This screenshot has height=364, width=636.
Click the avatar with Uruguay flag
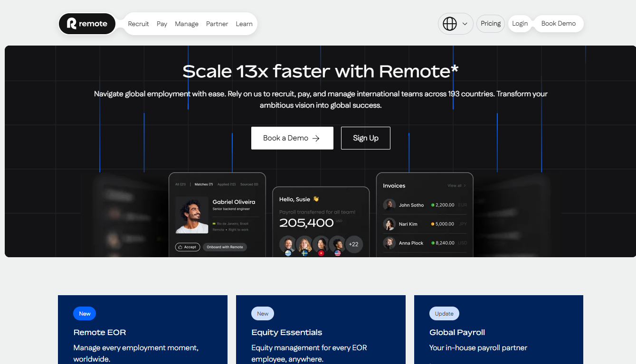click(x=288, y=245)
